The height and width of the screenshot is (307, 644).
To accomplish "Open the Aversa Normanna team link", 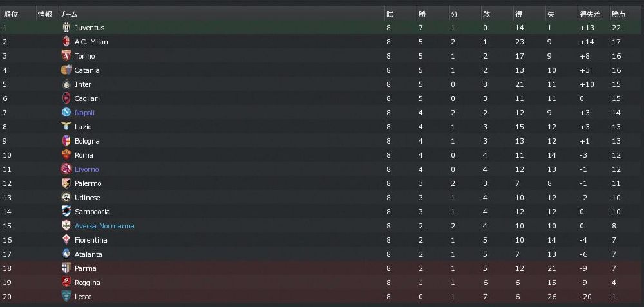I will (x=104, y=226).
